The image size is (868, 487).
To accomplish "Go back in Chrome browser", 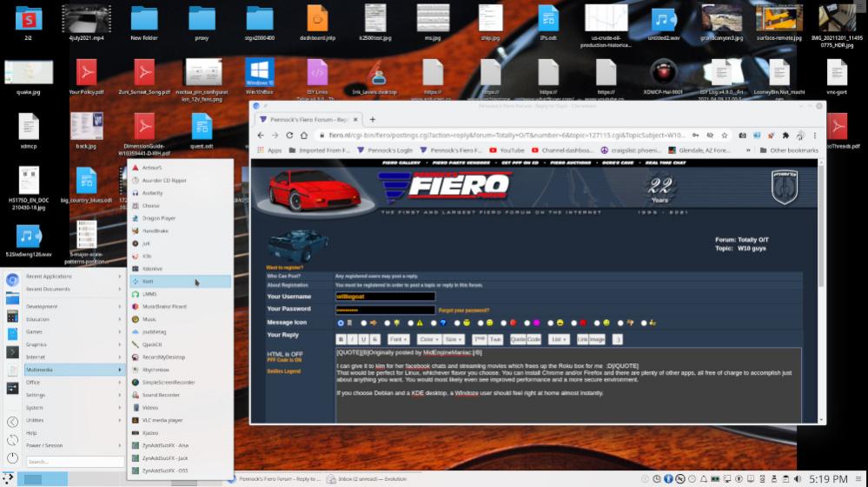I will coord(261,135).
